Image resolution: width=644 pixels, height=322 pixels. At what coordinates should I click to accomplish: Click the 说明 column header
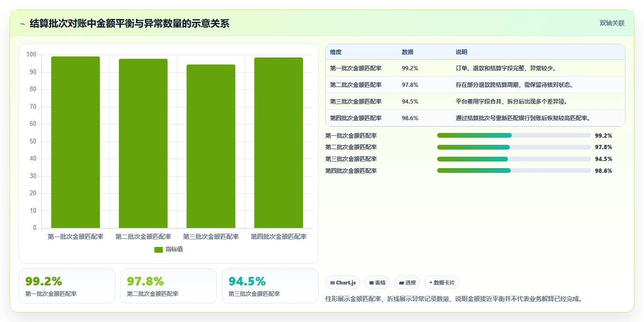[461, 52]
